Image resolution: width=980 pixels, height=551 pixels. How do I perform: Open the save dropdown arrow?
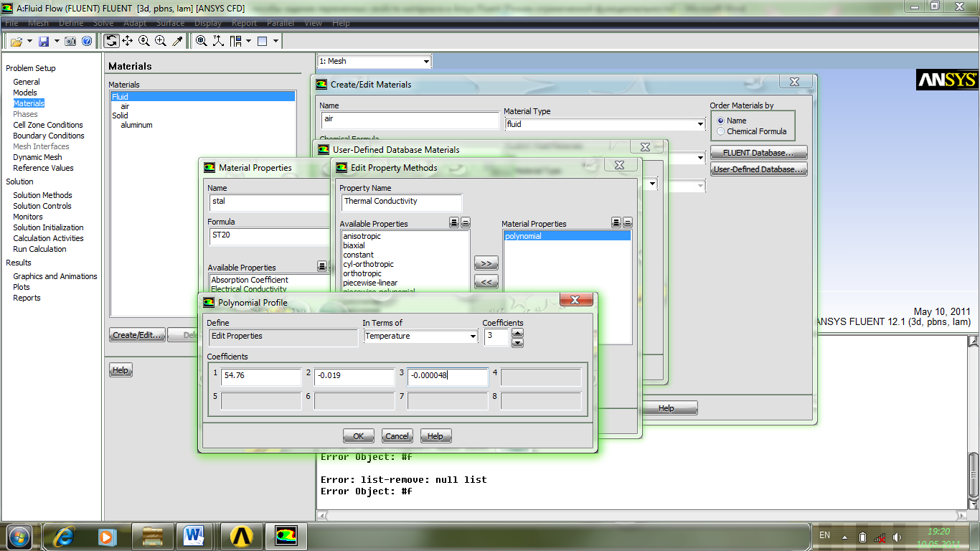tap(57, 42)
